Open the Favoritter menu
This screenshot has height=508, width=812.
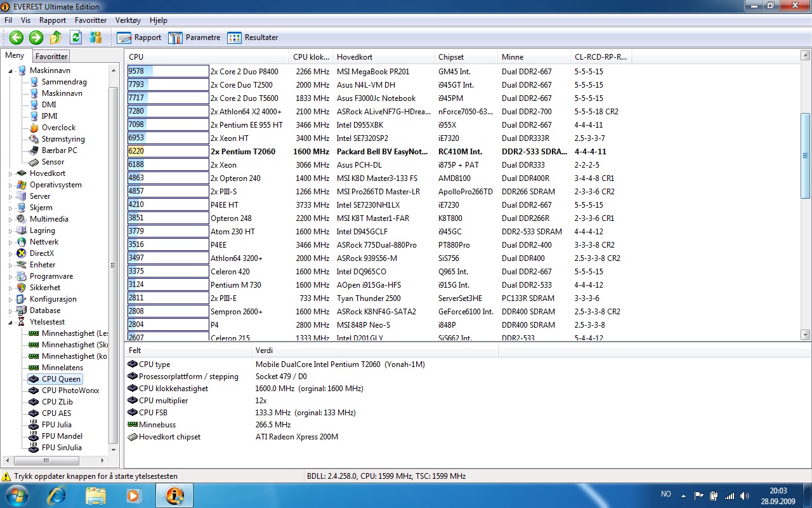91,20
